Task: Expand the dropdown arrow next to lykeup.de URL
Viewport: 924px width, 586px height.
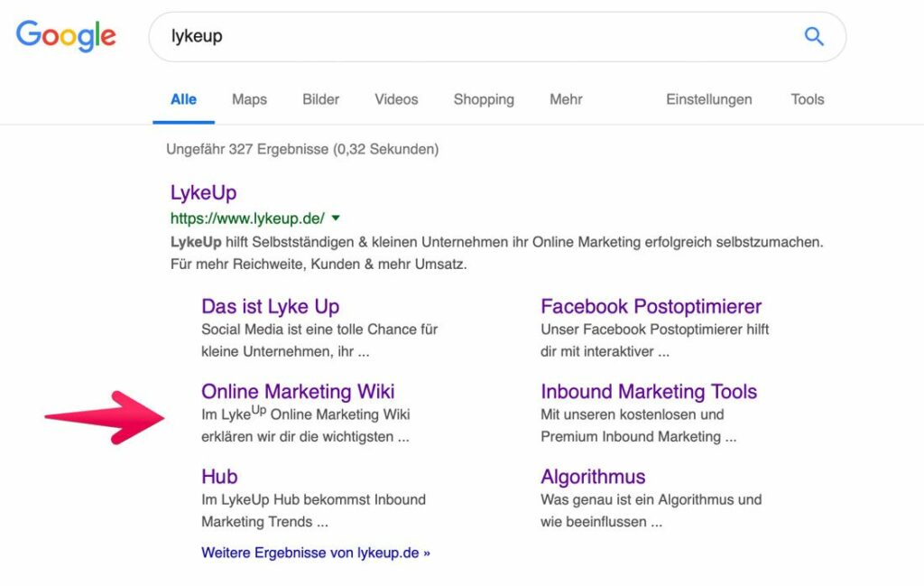Action: tap(335, 218)
